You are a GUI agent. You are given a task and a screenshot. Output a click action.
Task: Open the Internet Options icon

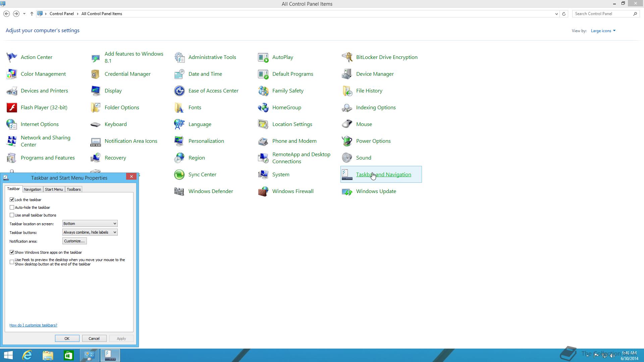(12, 124)
